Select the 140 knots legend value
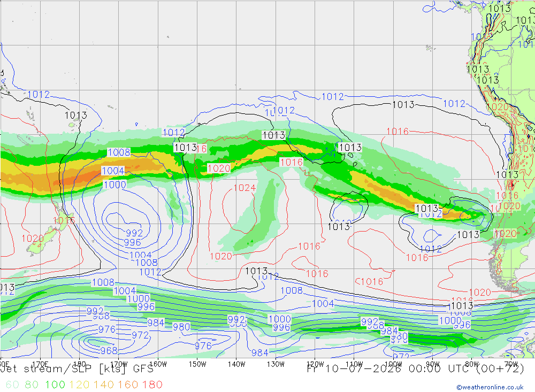 pyautogui.click(x=103, y=385)
